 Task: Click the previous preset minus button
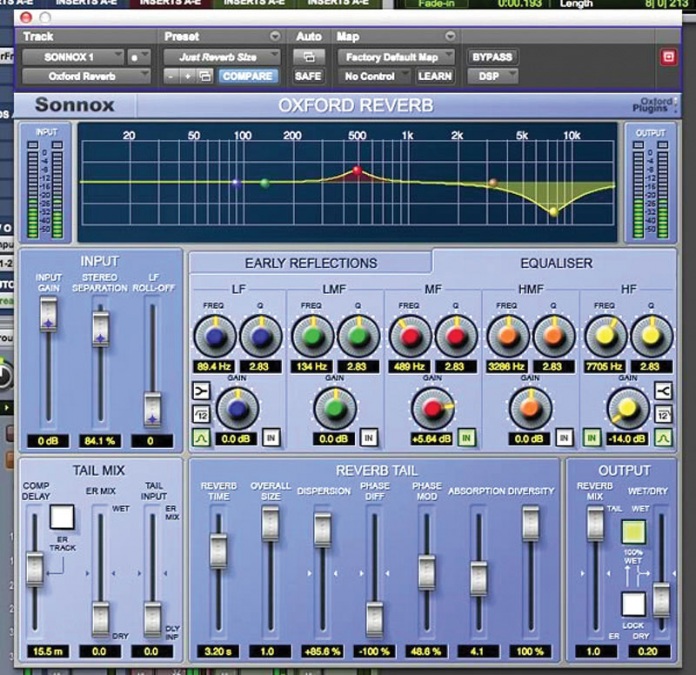[x=171, y=76]
